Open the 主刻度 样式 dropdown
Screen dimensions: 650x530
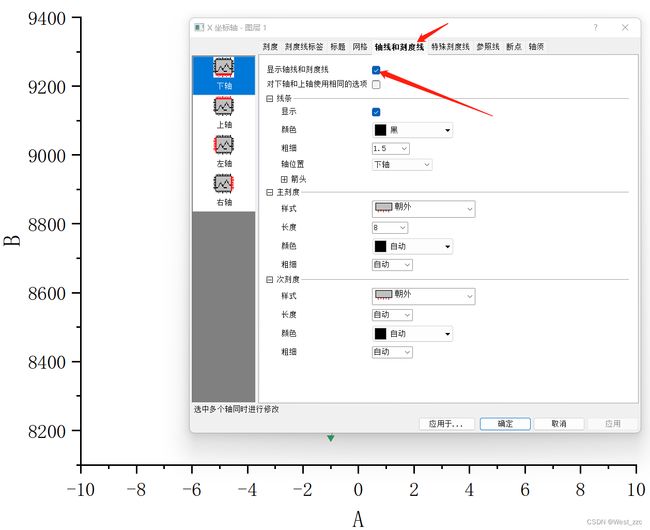[423, 209]
